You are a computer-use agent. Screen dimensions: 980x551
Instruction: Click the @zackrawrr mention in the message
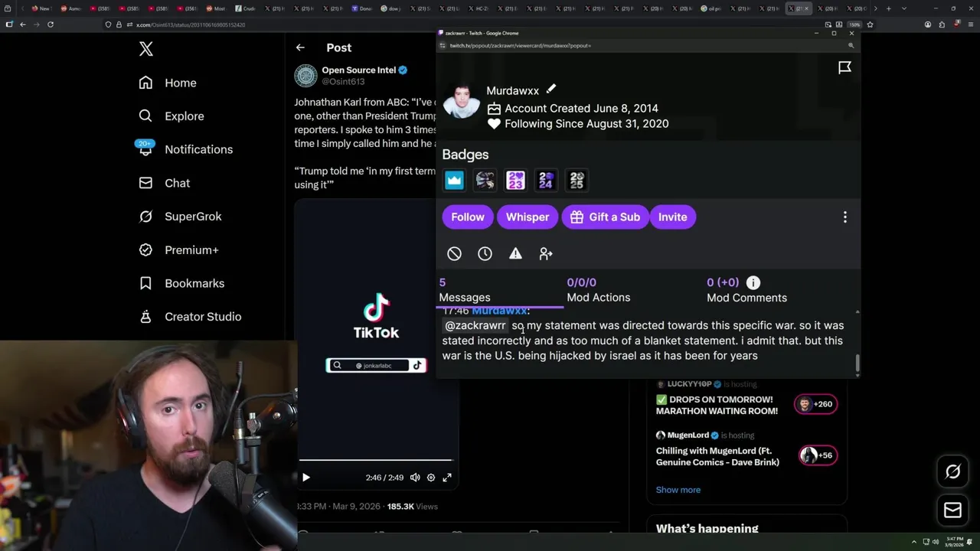(x=475, y=326)
